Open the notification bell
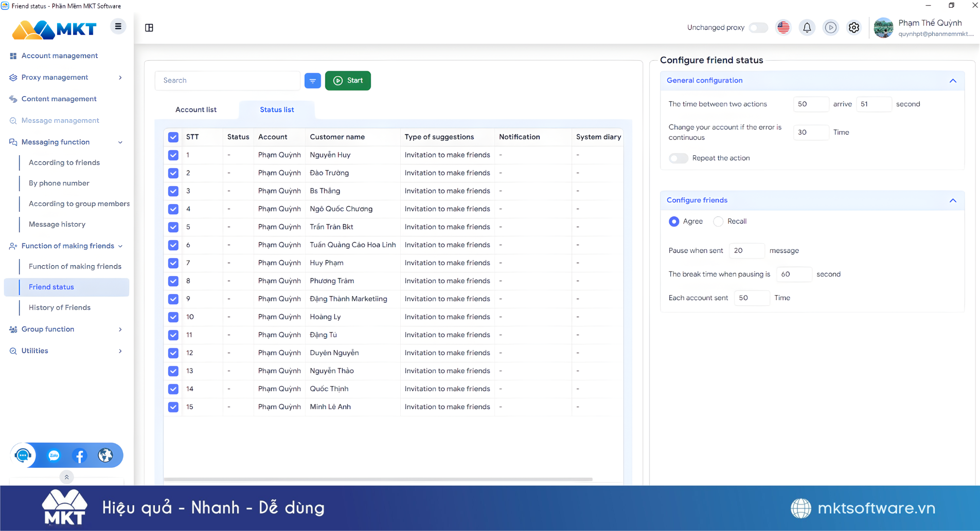Viewport: 980px width, 531px height. [807, 28]
